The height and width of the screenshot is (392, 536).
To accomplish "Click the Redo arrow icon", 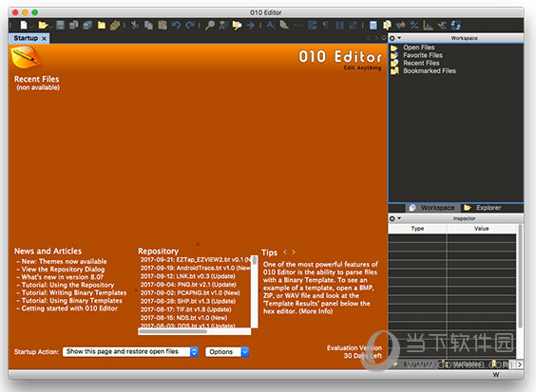I will click(190, 25).
